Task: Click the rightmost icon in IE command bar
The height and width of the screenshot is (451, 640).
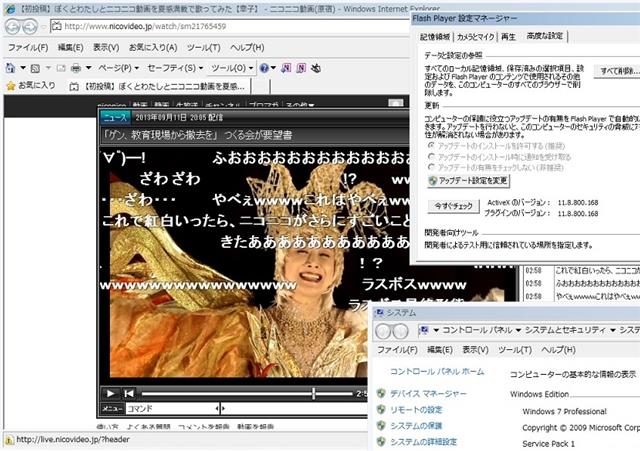Action: click(x=316, y=68)
